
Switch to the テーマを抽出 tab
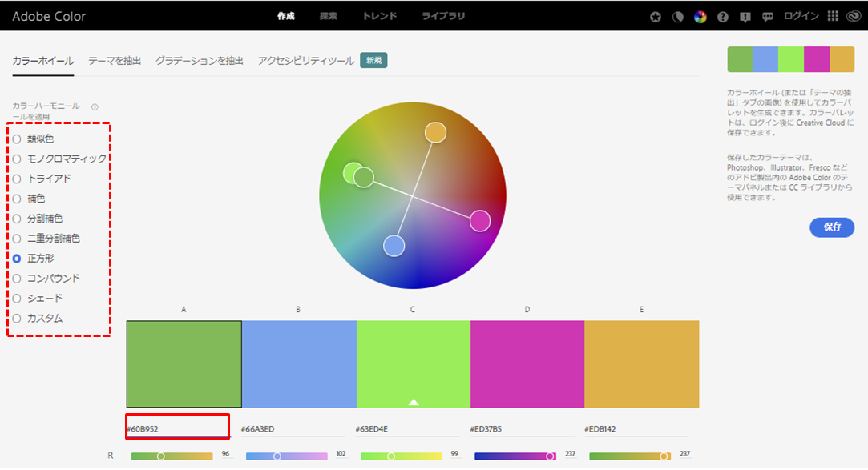[115, 61]
